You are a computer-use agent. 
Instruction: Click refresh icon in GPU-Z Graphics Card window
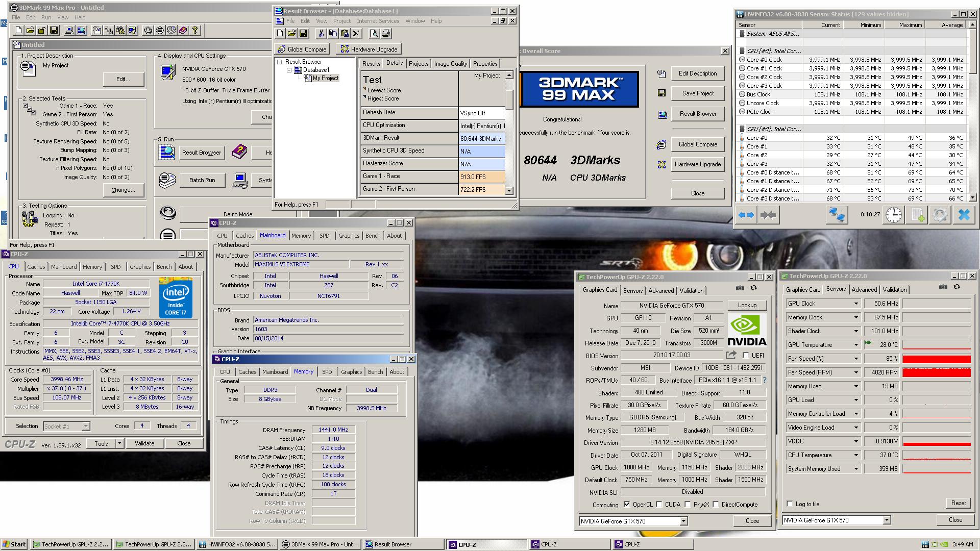[753, 288]
